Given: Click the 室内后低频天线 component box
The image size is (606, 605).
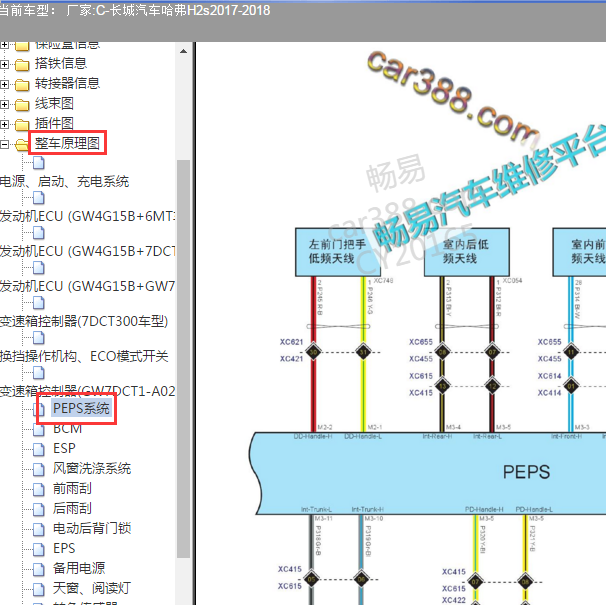Looking at the screenshot, I should click(466, 252).
